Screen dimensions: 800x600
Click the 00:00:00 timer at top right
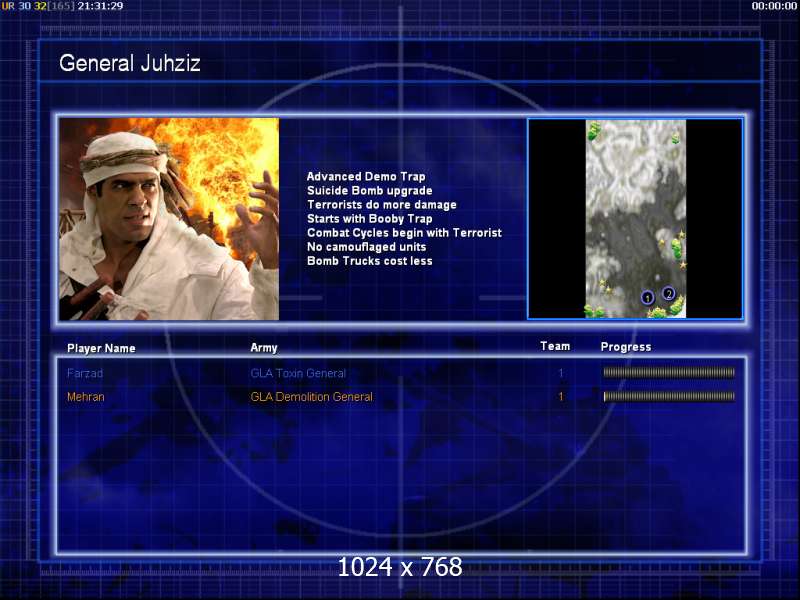click(774, 6)
